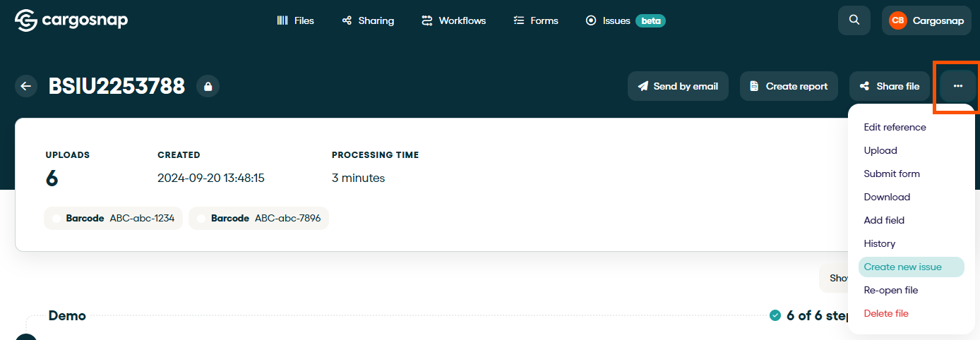Click the Share file button
980x340 pixels.
[890, 86]
